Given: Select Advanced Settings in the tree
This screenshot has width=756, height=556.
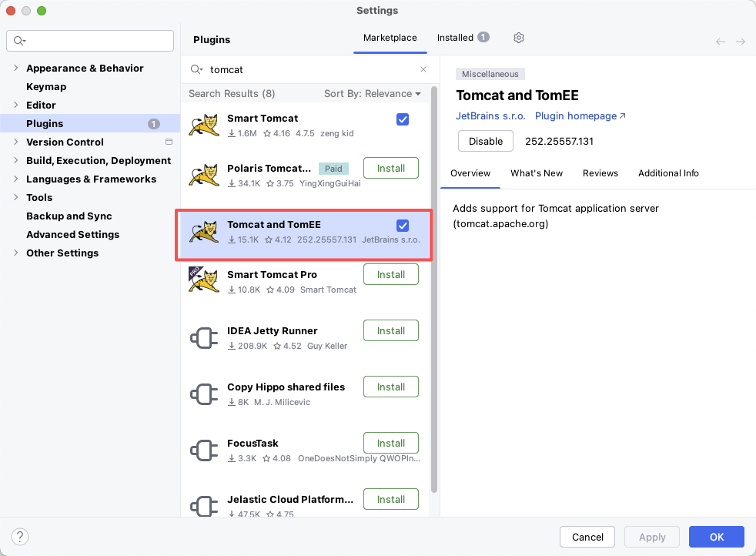Looking at the screenshot, I should 73,234.
